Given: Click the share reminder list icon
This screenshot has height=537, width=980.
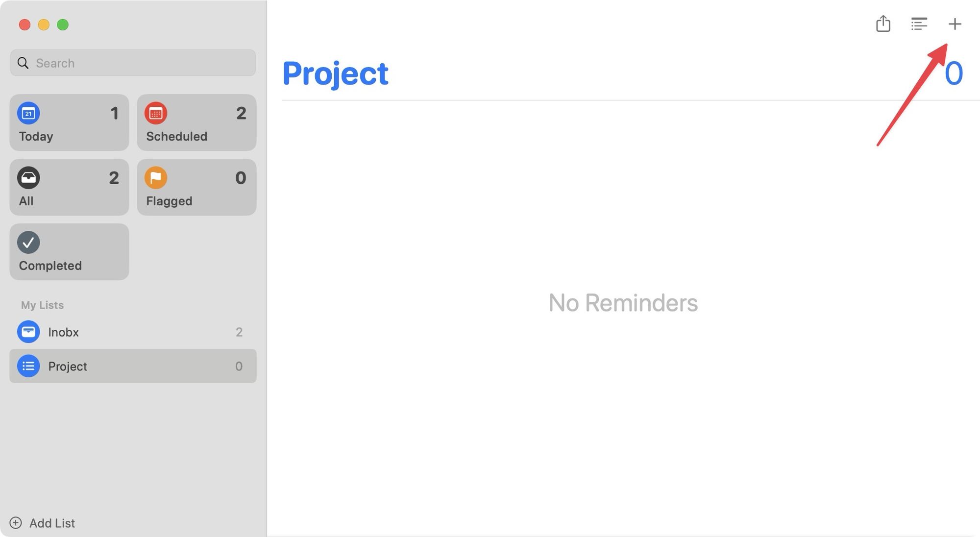Looking at the screenshot, I should click(x=884, y=23).
